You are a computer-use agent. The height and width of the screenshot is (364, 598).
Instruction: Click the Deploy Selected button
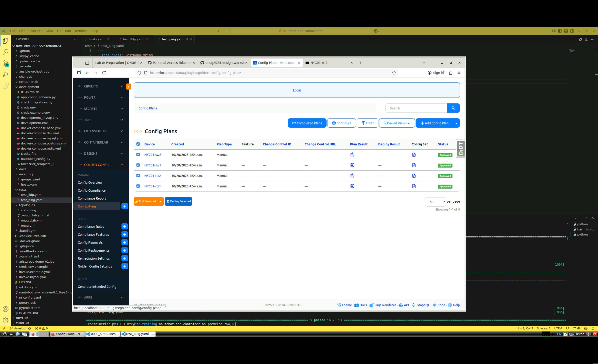coord(178,201)
